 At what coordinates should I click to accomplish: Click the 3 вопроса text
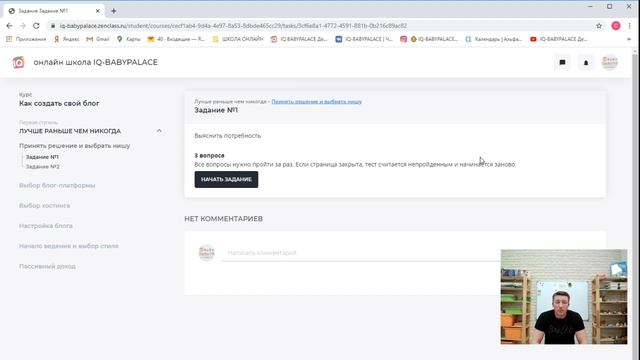209,156
